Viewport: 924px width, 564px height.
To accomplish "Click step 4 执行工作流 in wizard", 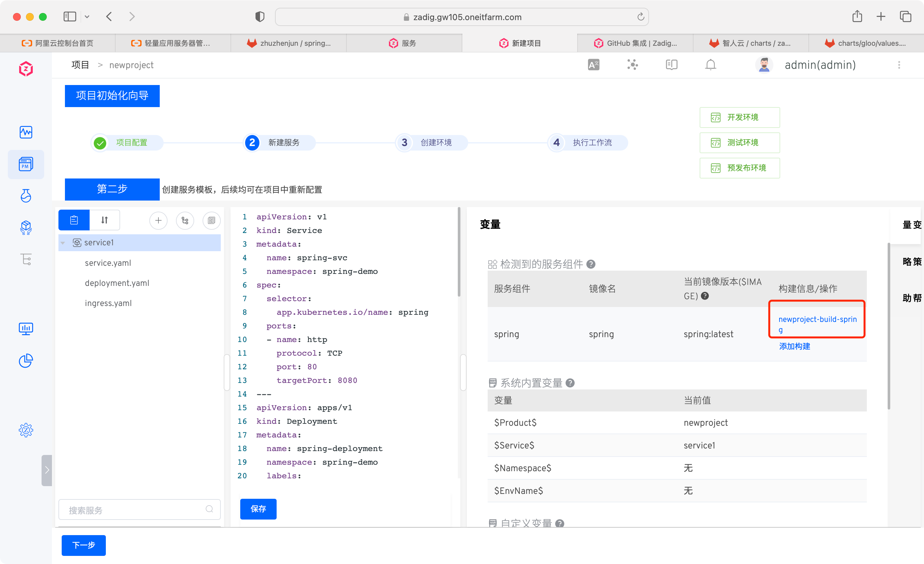I will (588, 142).
